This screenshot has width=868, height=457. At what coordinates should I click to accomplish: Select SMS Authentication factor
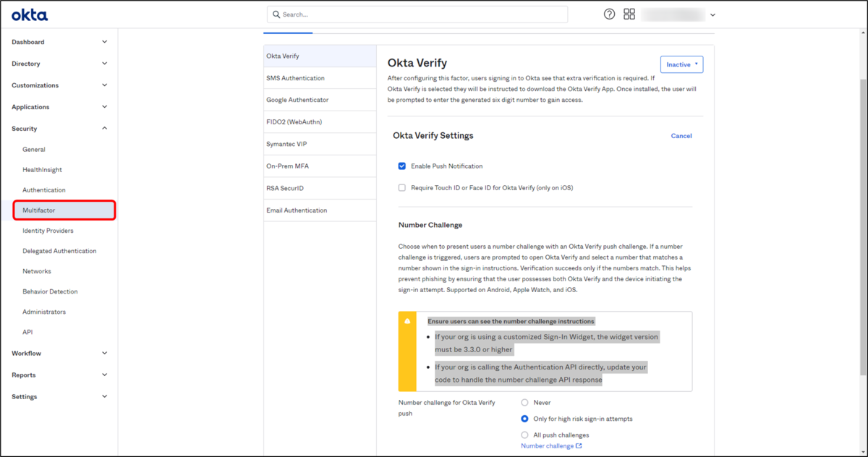pos(320,78)
